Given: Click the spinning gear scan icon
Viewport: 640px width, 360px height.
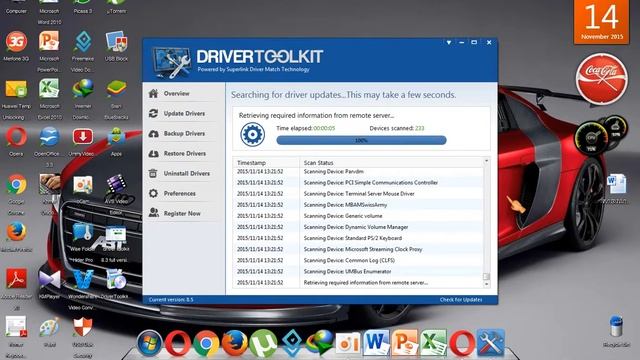Looking at the screenshot, I should (x=252, y=134).
